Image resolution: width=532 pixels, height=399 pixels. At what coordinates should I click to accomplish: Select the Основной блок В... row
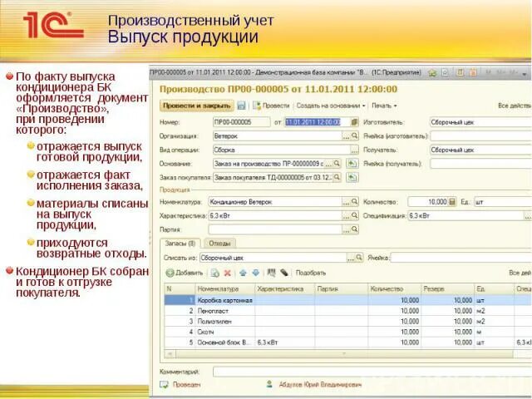pos(347,342)
